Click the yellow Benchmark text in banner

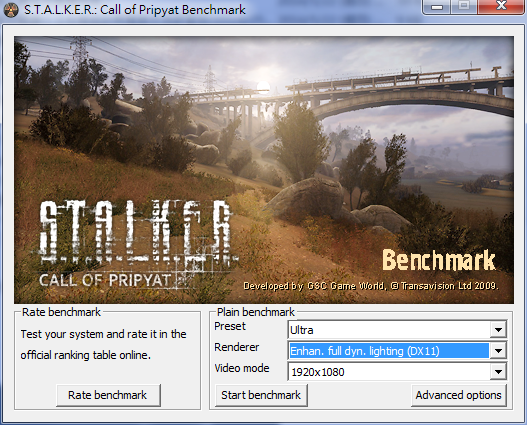coord(439,260)
